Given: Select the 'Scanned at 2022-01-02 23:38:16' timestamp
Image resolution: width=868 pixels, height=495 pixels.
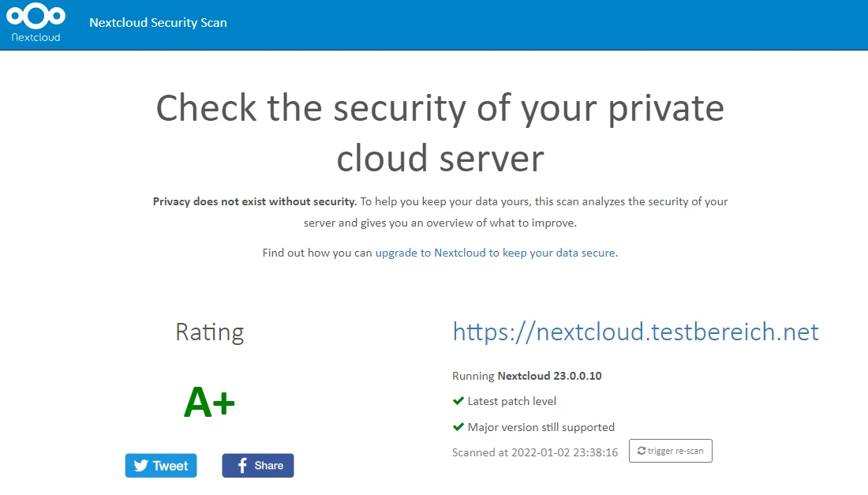Looking at the screenshot, I should click(535, 452).
